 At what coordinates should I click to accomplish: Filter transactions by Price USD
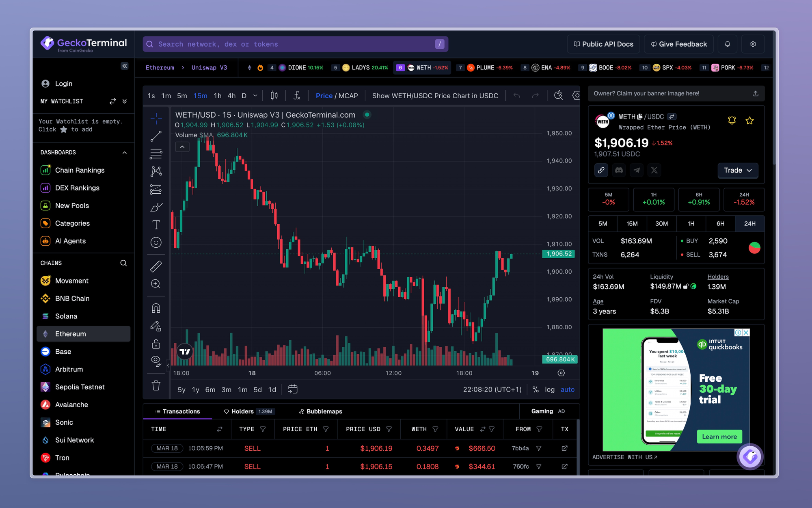(389, 429)
